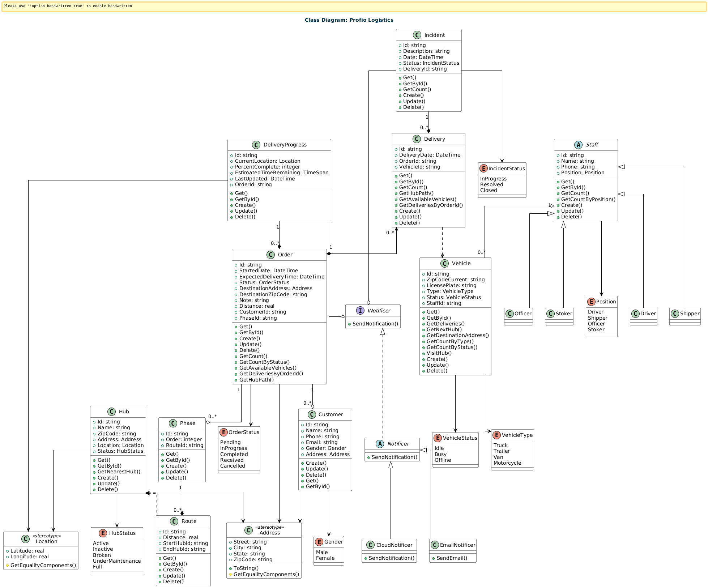This screenshot has height=588, width=708.
Task: Click the Customer class C icon
Action: tap(311, 414)
